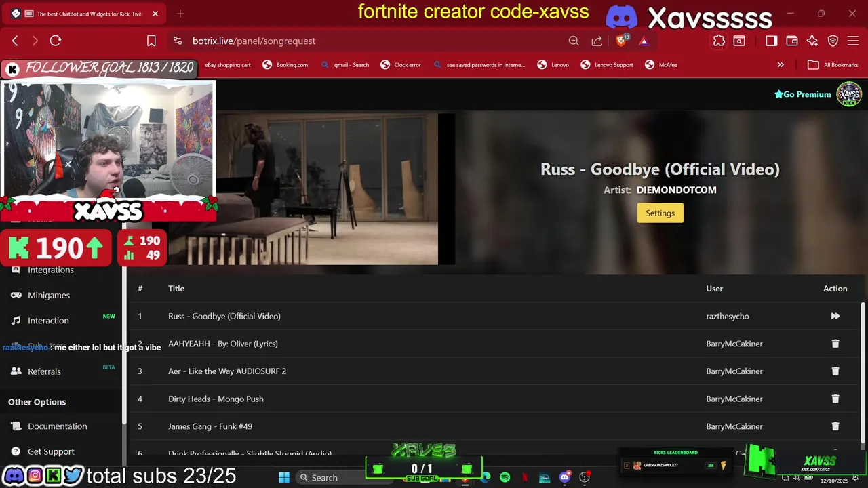Delete AAHYEAHH - By: Oliver from queue
868x488 pixels.
[x=835, y=344]
